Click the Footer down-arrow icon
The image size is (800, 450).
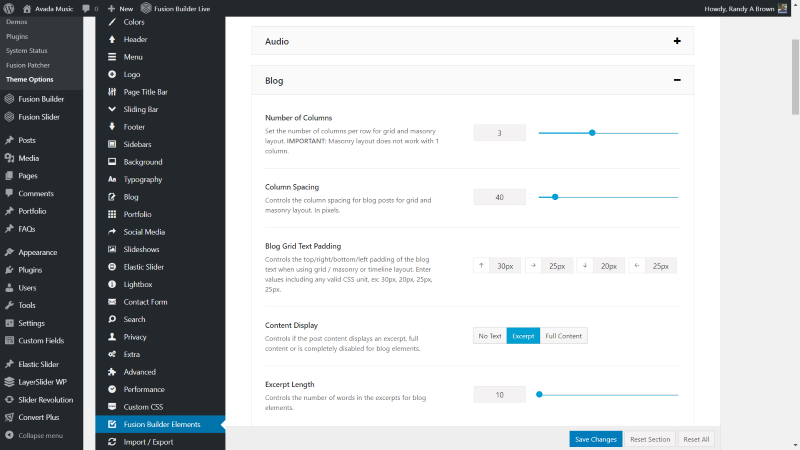pos(112,127)
